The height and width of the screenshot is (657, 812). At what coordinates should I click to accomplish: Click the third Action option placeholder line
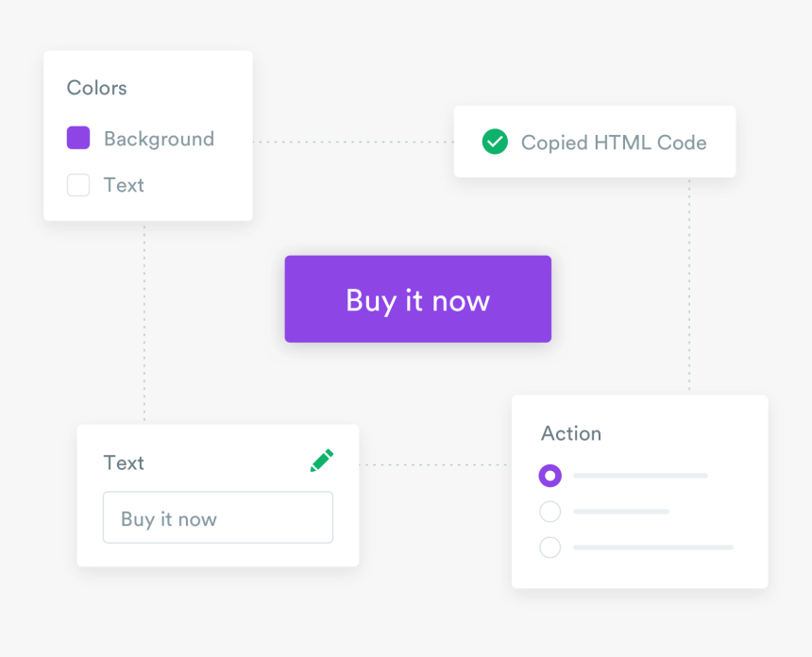click(653, 547)
